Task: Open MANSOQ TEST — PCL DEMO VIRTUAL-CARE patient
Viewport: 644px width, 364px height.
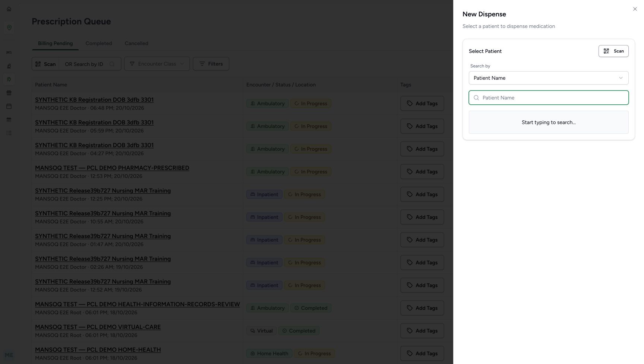Action: click(98, 327)
